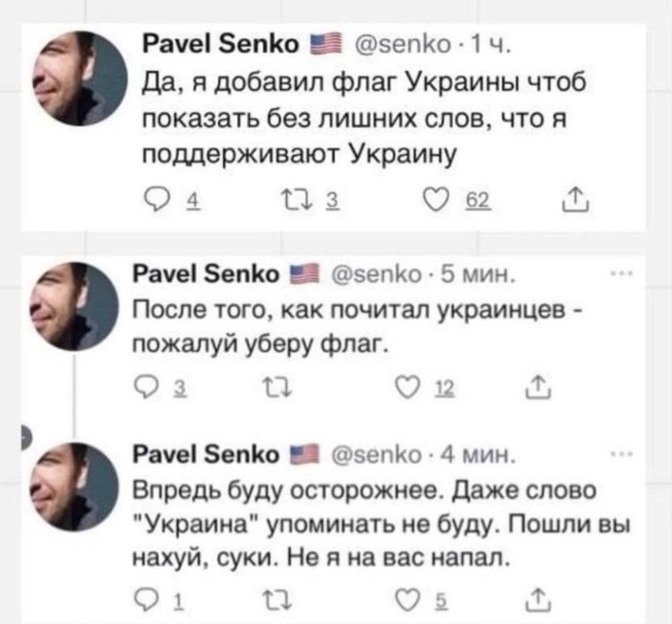Like the last tweet with 5 likes

pyautogui.click(x=407, y=602)
